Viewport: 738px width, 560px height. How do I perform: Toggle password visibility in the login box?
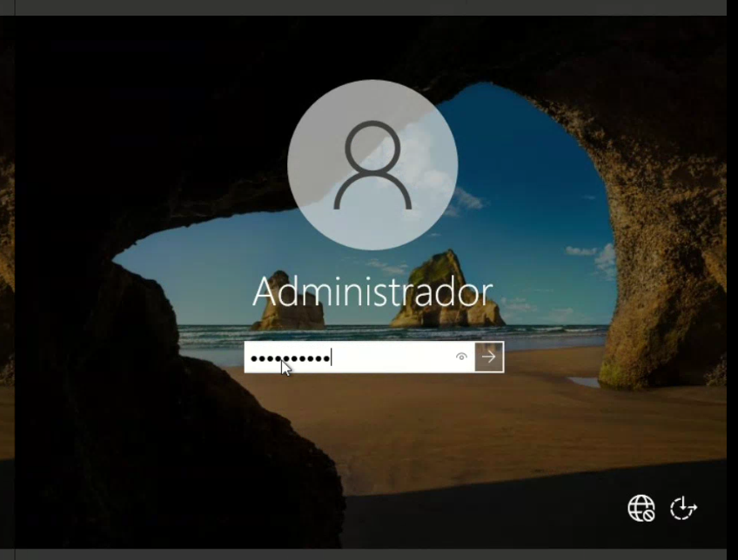(461, 357)
